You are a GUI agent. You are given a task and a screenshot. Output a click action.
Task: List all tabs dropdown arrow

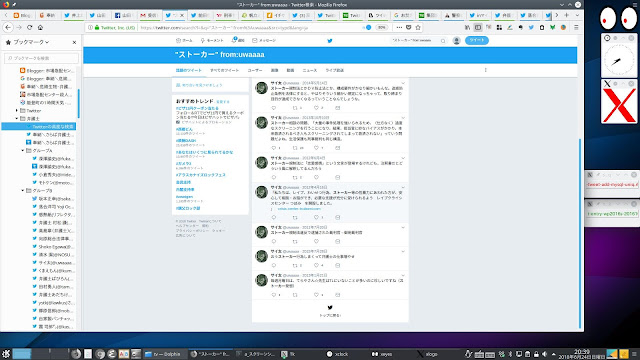[x=577, y=15]
